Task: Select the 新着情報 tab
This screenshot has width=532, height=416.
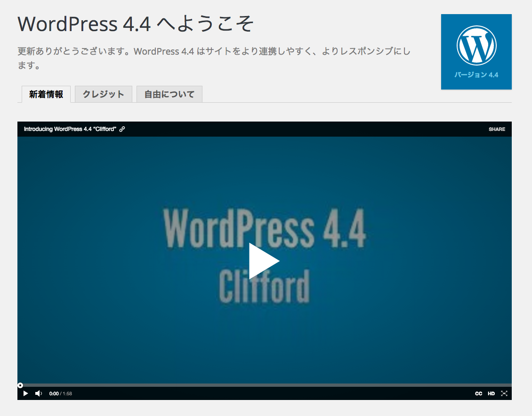Action: point(45,94)
